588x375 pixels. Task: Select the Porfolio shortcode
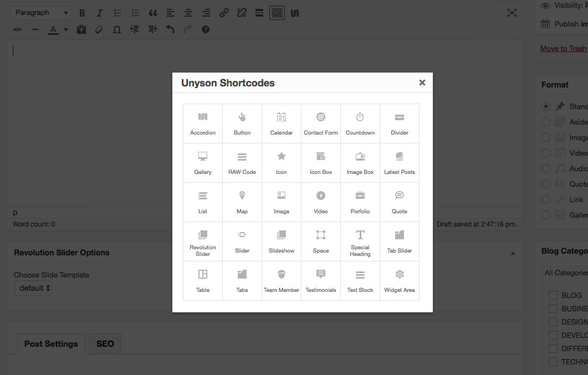coord(360,202)
